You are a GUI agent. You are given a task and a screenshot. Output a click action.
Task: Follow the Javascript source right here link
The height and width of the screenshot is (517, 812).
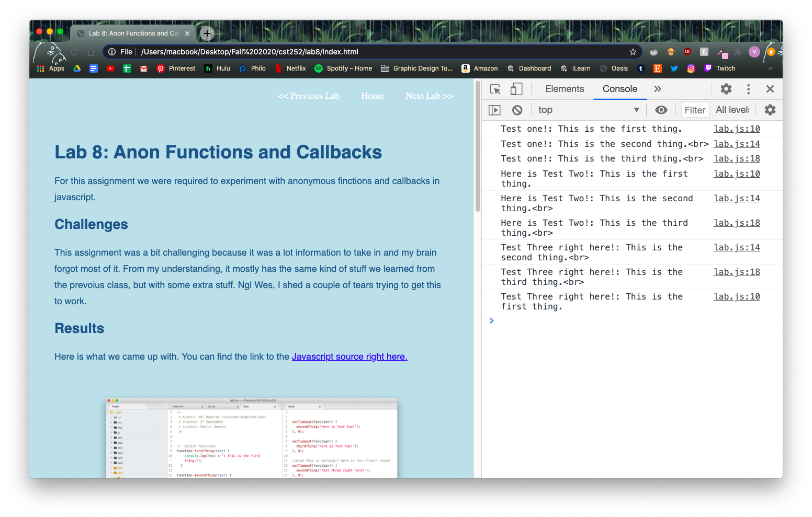tap(349, 357)
